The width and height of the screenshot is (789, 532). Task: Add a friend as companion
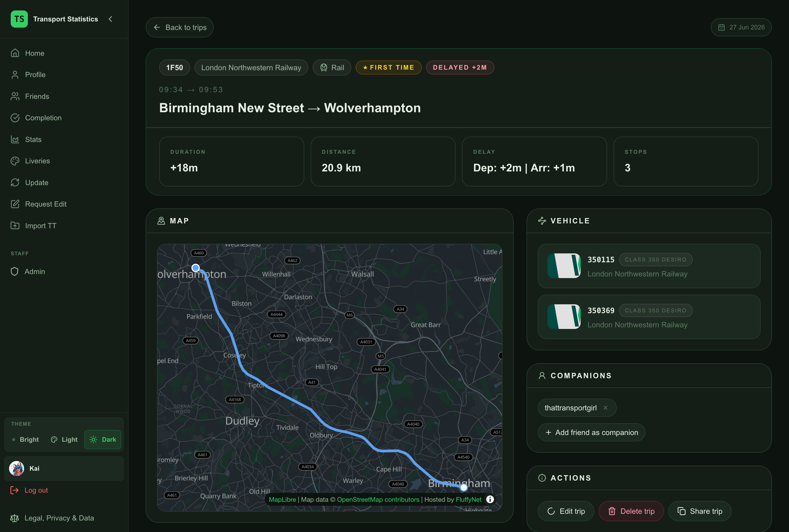click(592, 433)
